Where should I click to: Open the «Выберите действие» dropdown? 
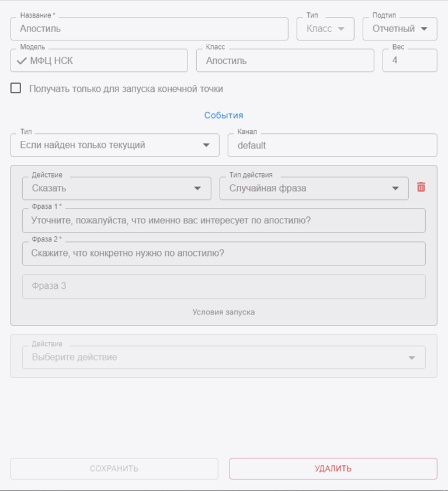click(223, 357)
